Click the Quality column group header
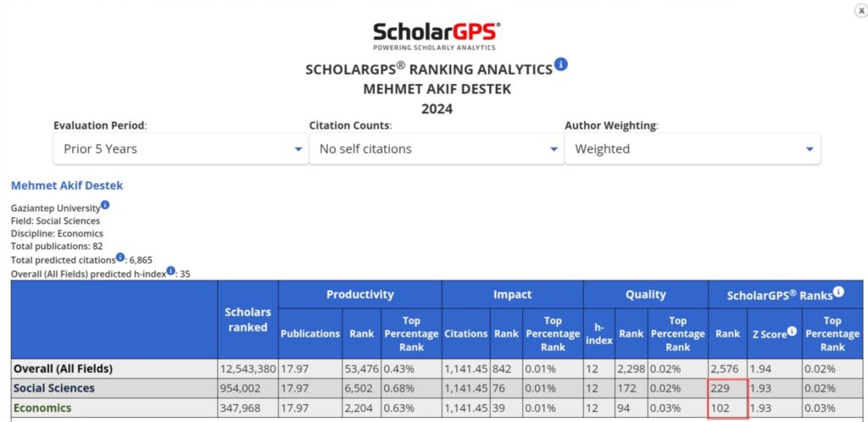The width and height of the screenshot is (868, 422). click(x=645, y=294)
